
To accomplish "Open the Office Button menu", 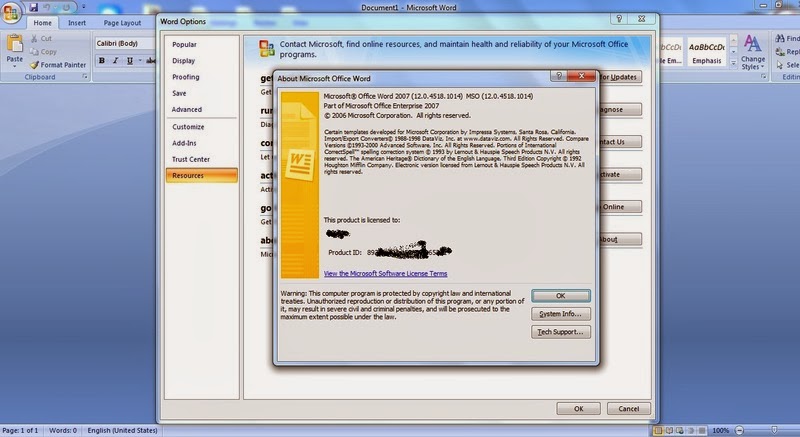I will coord(11,12).
